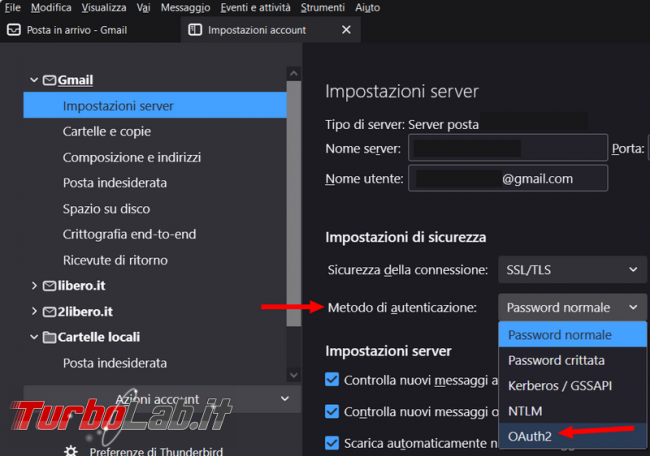Screen dimensions: 650x456
Task: Toggle second Controlla nuovi messaggi checkbox
Action: 332,411
